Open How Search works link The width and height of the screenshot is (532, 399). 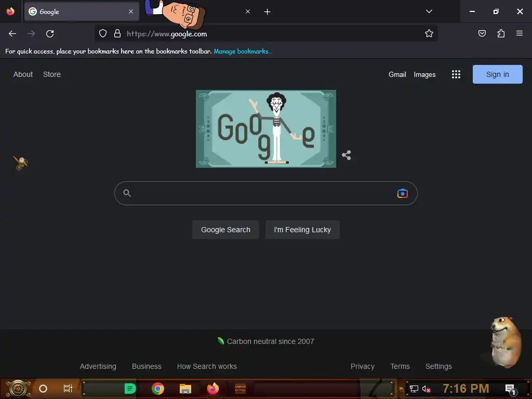(x=207, y=366)
